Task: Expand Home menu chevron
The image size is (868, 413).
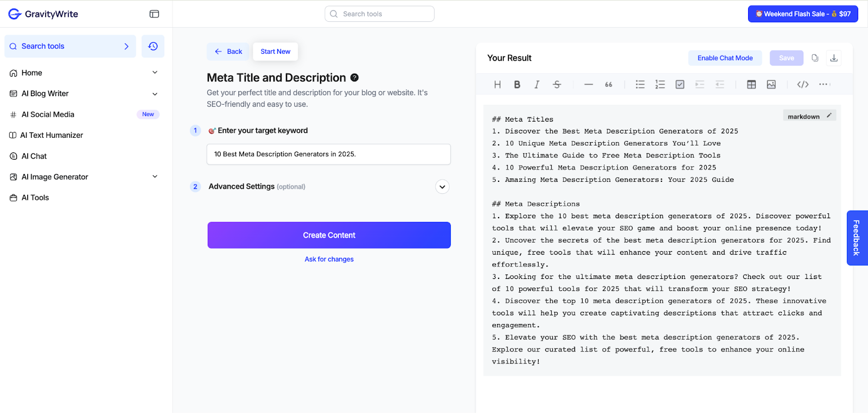Action: [155, 73]
